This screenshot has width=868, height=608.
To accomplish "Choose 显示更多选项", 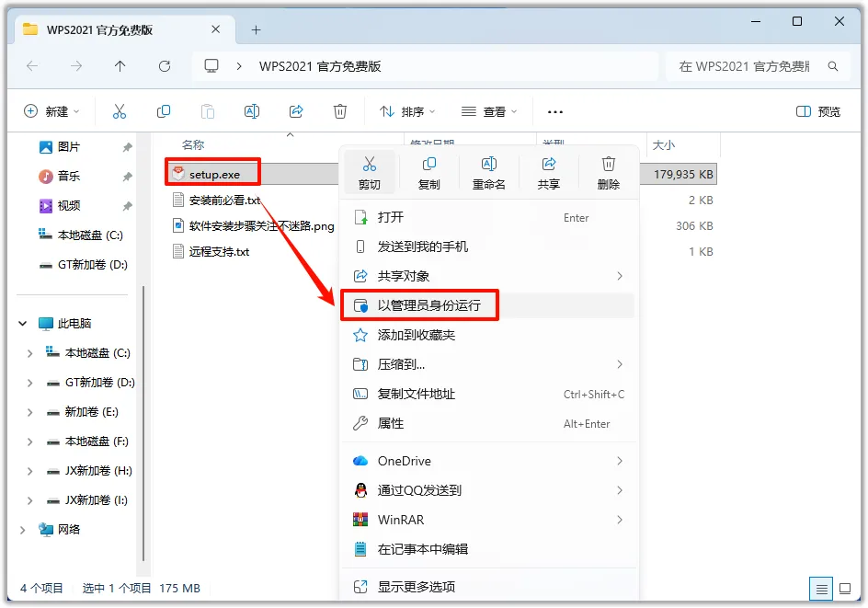I will pos(489,587).
